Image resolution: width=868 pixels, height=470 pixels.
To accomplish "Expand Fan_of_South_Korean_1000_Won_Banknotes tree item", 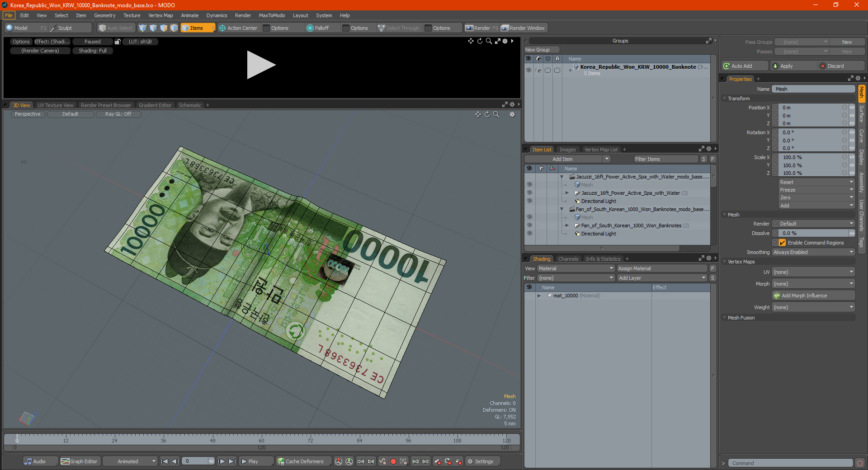I will 567,226.
